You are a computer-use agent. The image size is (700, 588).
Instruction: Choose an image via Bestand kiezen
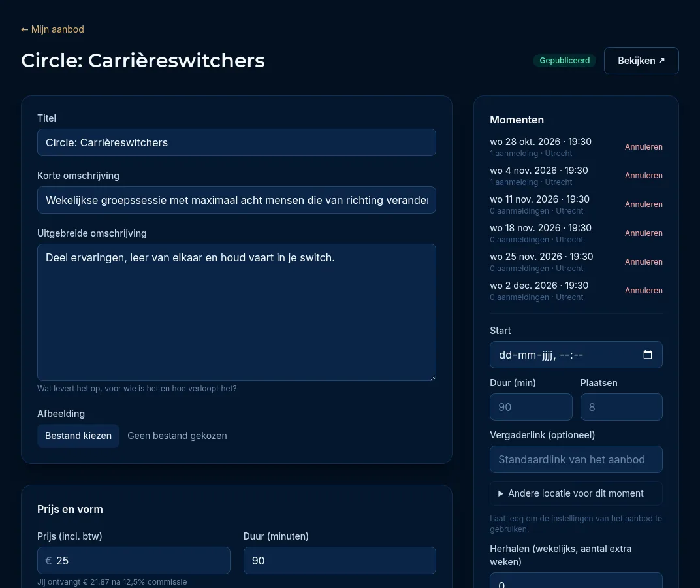(x=78, y=436)
